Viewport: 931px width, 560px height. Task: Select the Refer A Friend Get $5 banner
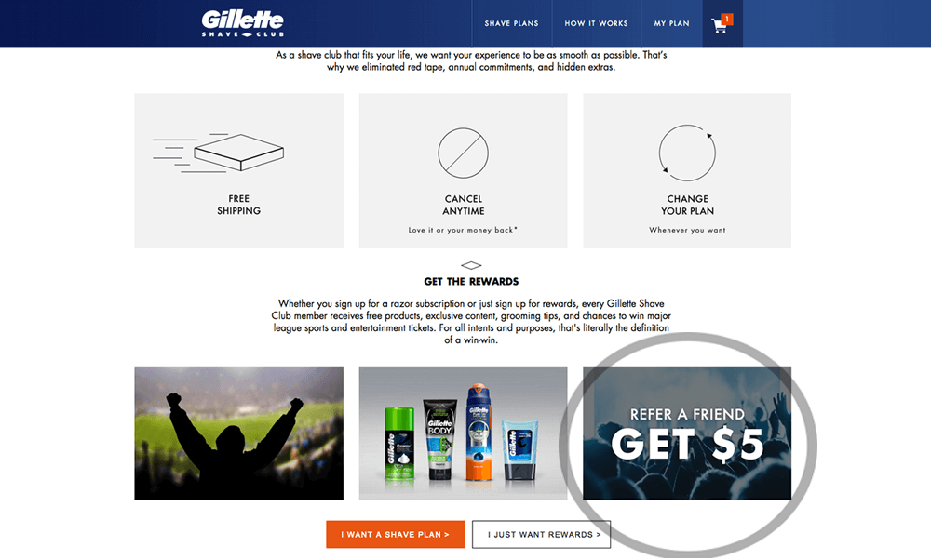(687, 433)
